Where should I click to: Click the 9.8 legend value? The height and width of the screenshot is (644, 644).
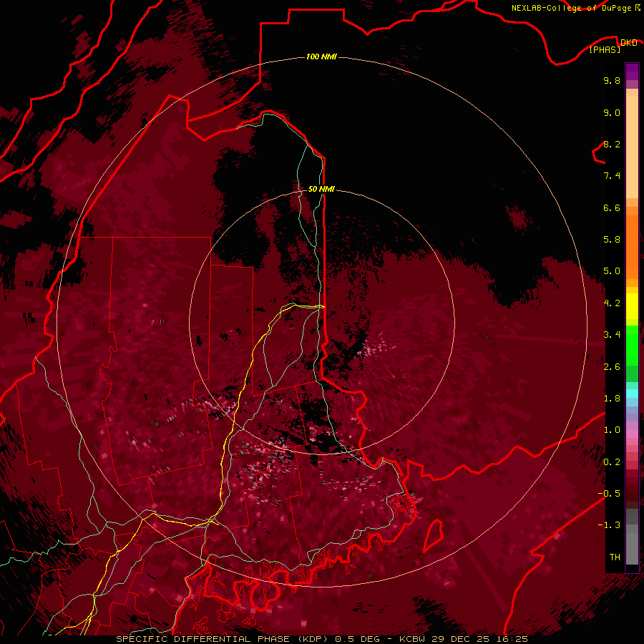612,80
